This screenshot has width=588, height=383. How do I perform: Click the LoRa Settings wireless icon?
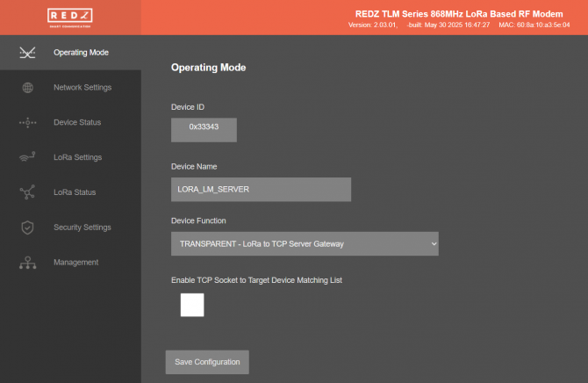[27, 156]
